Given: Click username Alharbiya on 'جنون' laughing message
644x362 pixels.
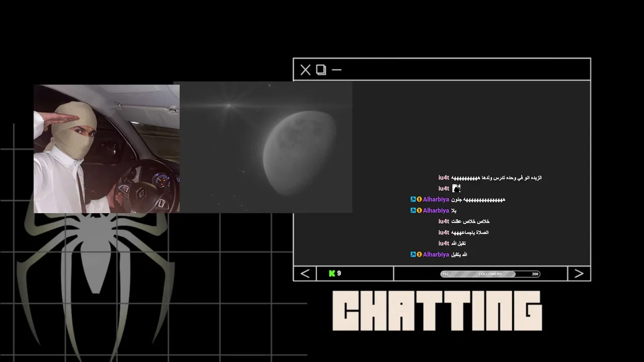Looking at the screenshot, I should pos(436,200).
